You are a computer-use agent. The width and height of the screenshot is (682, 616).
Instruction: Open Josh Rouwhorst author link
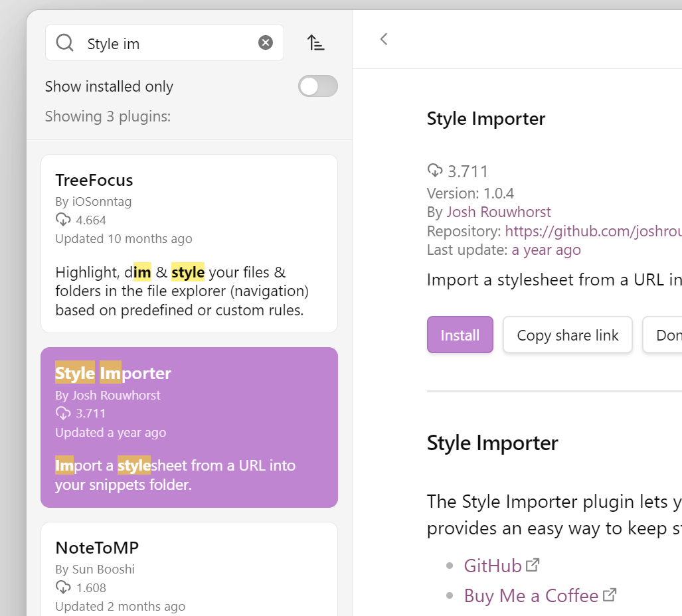click(499, 212)
